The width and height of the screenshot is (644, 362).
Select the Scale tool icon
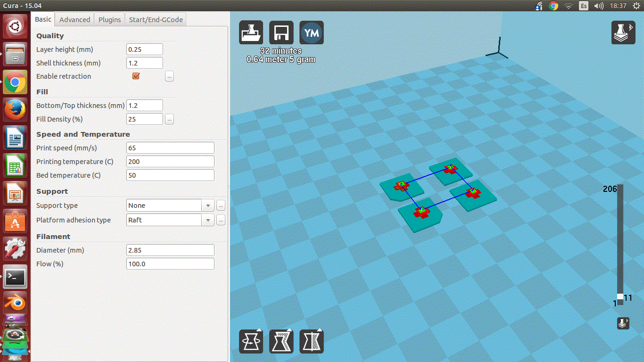point(281,341)
